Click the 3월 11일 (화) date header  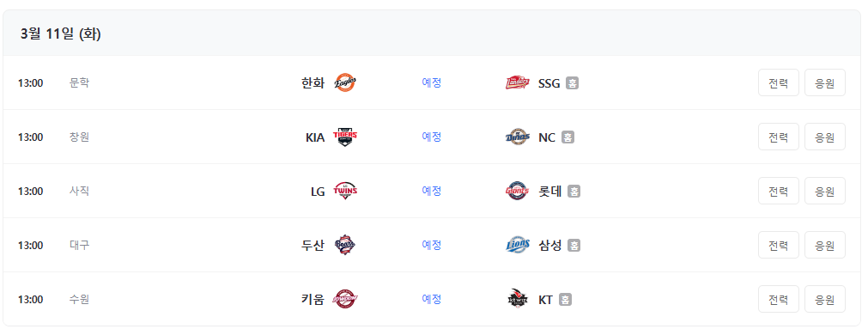[x=60, y=34]
